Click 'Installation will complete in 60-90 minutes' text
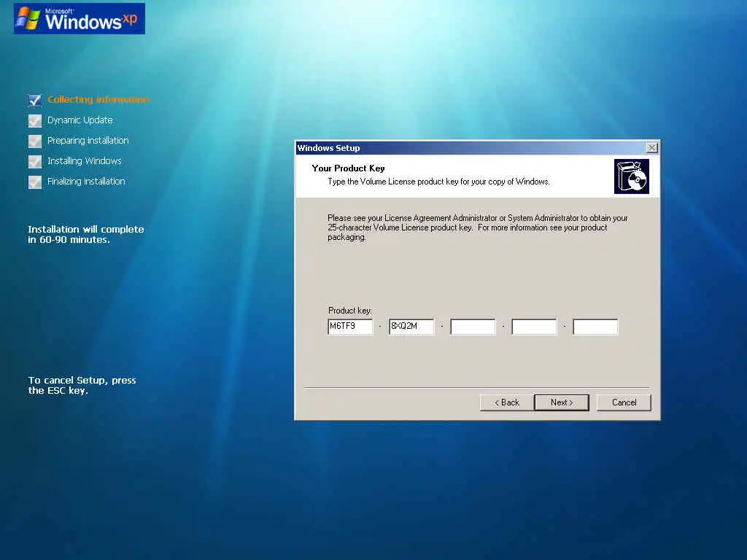This screenshot has height=560, width=747. [x=86, y=234]
